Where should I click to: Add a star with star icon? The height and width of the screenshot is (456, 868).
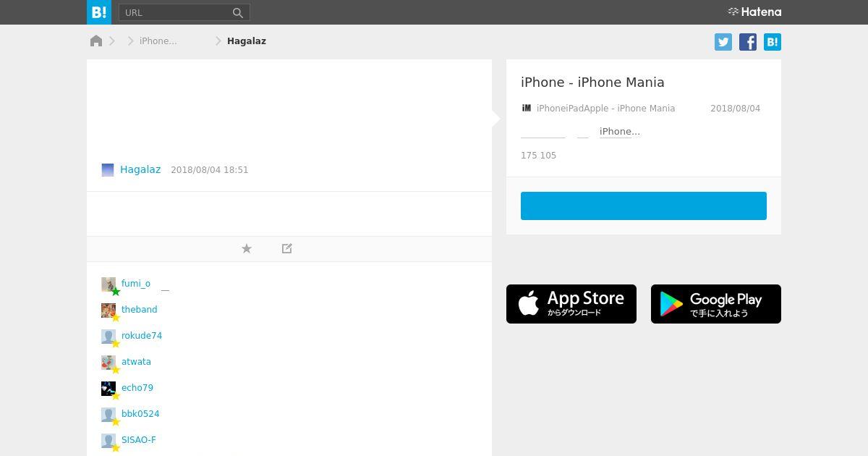[247, 248]
